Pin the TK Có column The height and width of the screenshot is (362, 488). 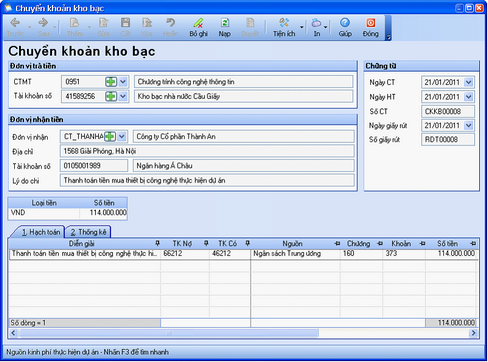coord(247,244)
